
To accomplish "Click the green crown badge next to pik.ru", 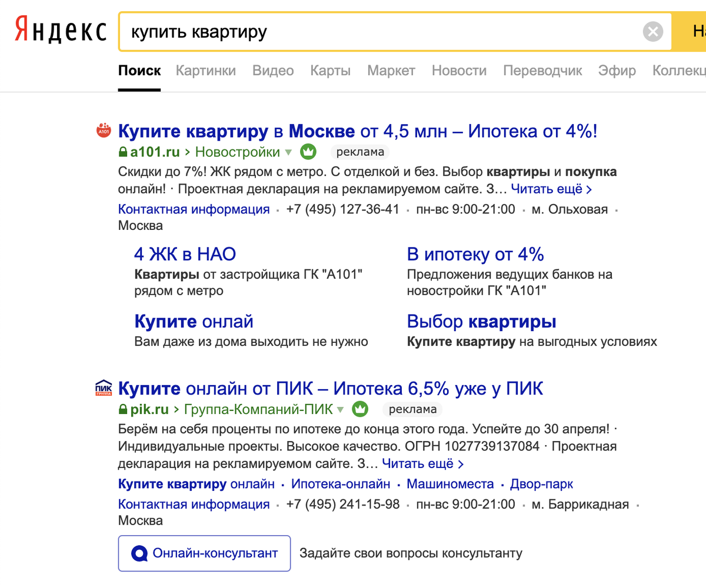I will 360,409.
